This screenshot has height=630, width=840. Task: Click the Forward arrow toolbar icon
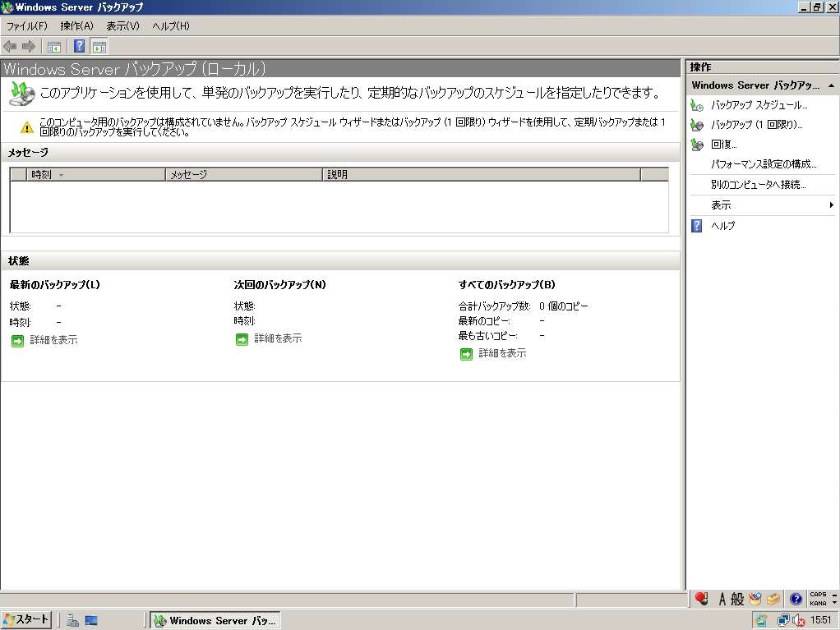[x=29, y=47]
